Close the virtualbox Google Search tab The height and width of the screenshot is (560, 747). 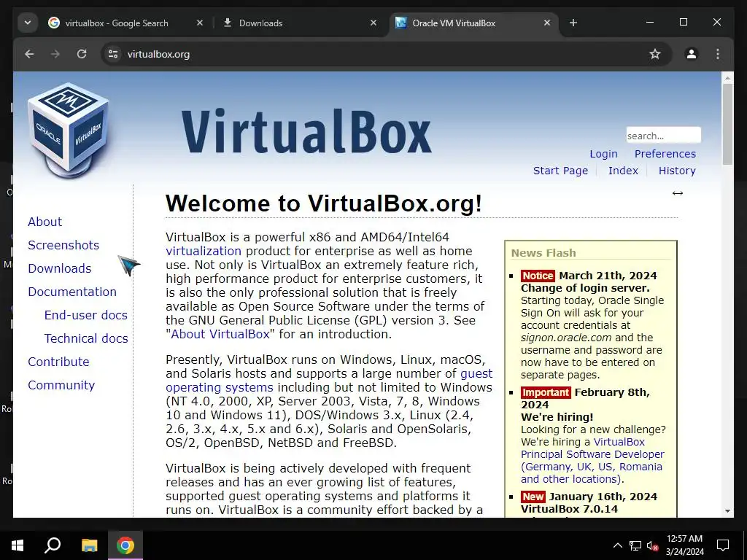click(x=200, y=23)
